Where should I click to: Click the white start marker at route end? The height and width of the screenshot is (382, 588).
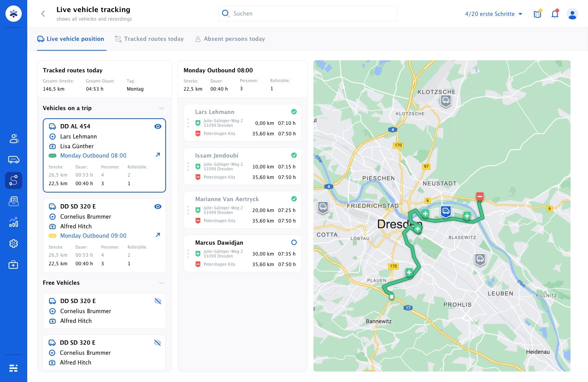coord(392,297)
